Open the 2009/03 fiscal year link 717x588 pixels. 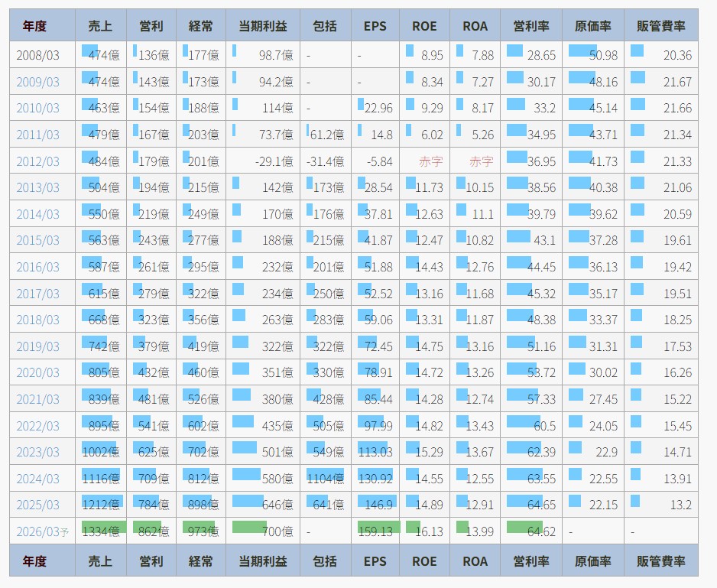pos(38,82)
